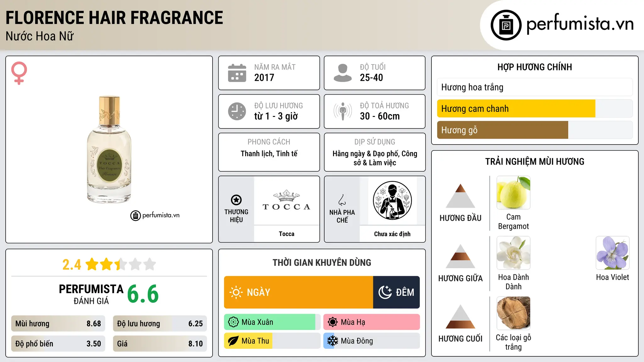This screenshot has height=362, width=644.
Task: Open the Các loại gỗ trắng note image
Action: pyautogui.click(x=514, y=313)
